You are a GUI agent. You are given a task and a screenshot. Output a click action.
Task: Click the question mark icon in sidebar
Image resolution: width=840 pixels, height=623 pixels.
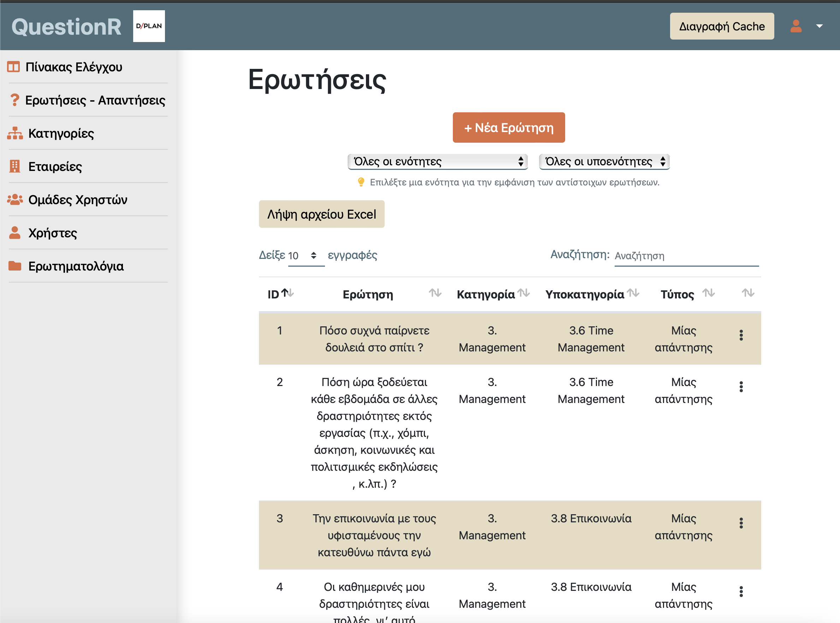(14, 100)
